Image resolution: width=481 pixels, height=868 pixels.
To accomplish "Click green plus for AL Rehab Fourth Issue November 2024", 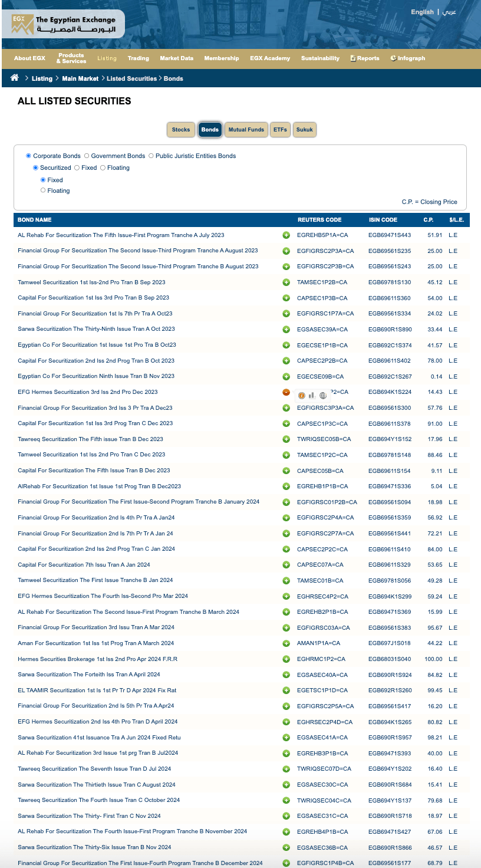I will 286,831.
